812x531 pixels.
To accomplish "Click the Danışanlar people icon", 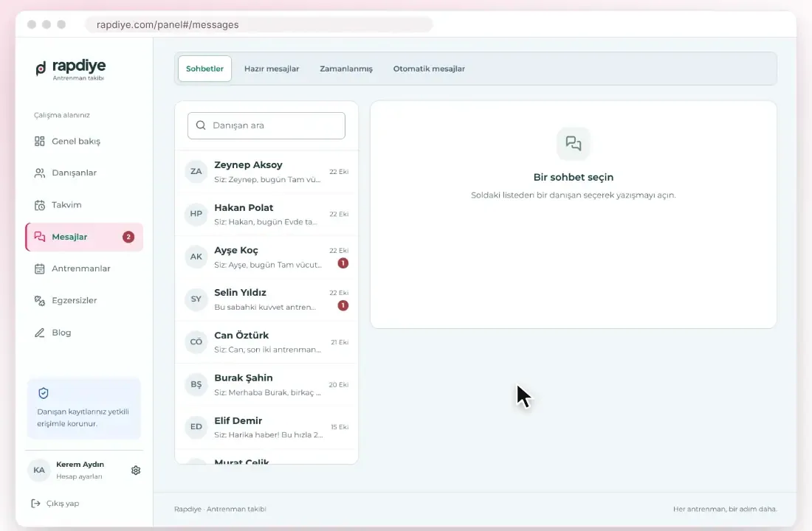I will [39, 173].
